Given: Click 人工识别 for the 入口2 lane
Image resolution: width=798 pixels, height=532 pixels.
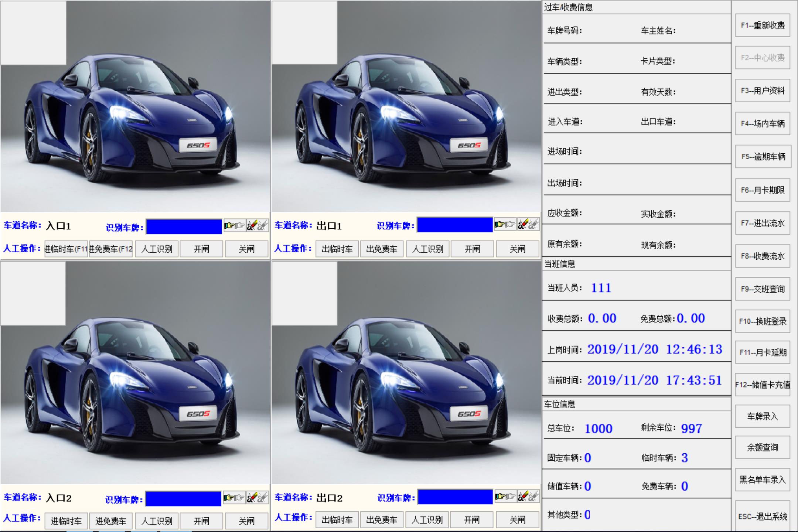Looking at the screenshot, I should pos(156,521).
